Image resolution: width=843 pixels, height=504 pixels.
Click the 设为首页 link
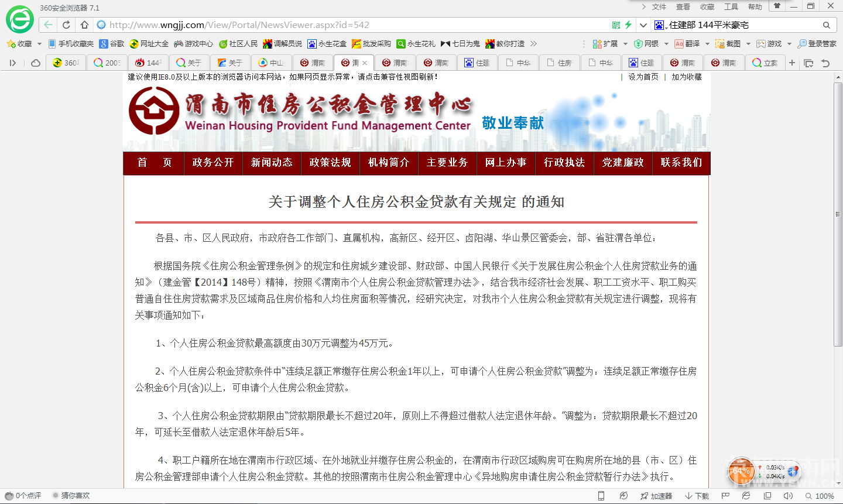(643, 77)
